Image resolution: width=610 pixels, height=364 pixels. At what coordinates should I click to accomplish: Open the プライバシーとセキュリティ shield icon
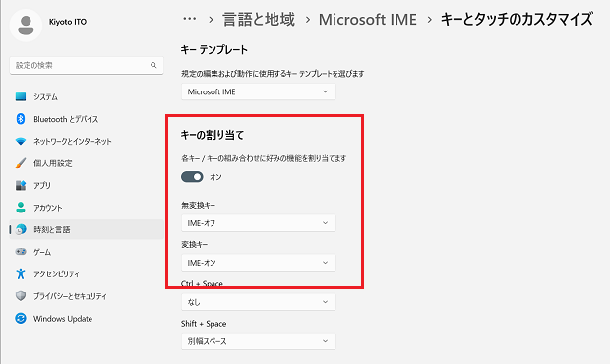pyautogui.click(x=21, y=296)
